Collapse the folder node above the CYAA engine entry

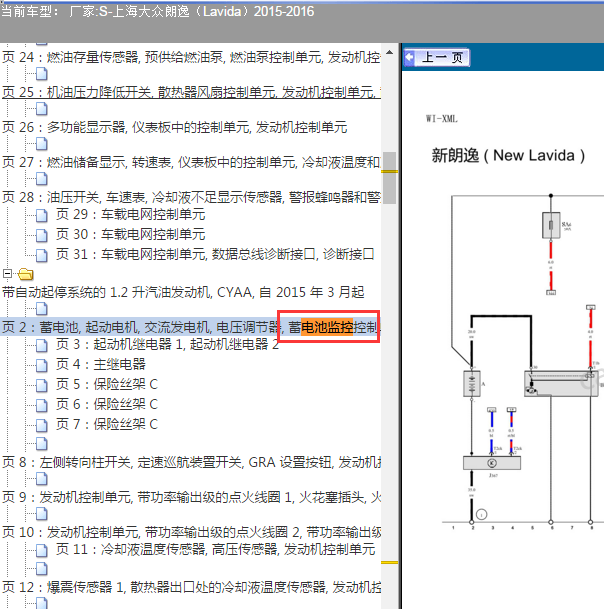pos(7,274)
